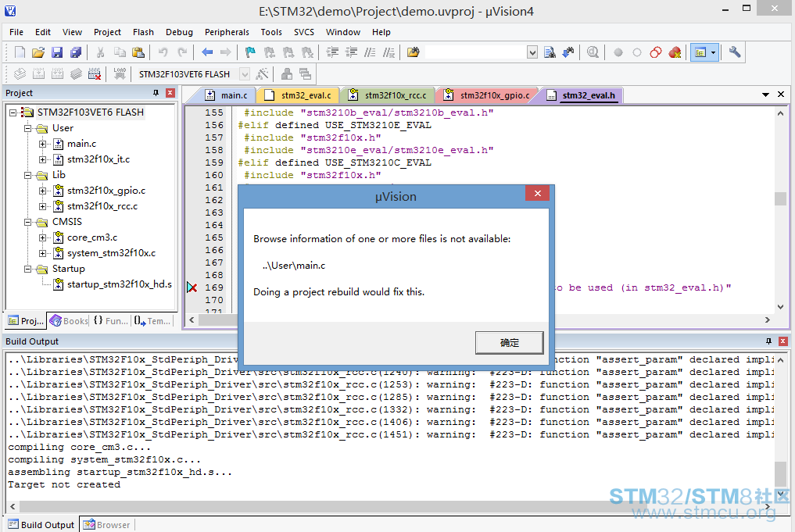The image size is (795, 532).
Task: Open the Project menu
Action: 107,32
